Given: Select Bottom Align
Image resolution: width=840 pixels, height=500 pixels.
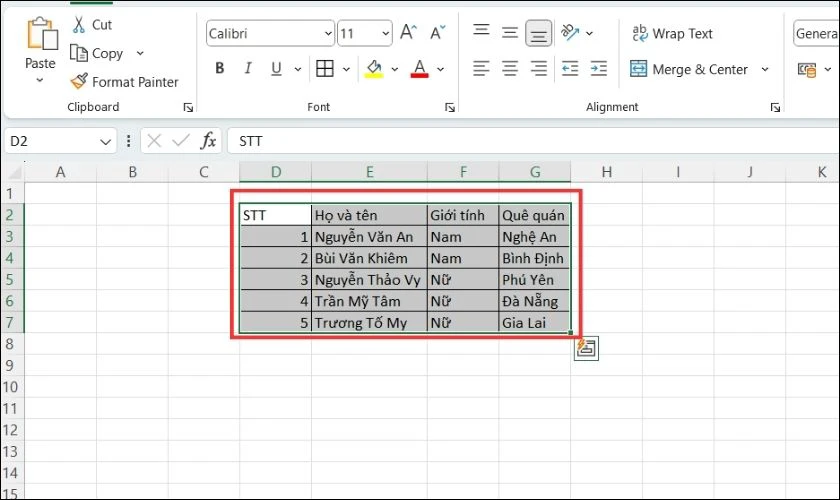Looking at the screenshot, I should [x=538, y=34].
